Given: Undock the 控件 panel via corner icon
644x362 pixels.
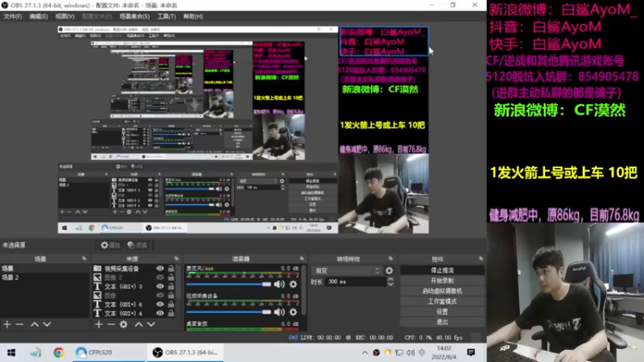Looking at the screenshot, I should pyautogui.click(x=481, y=259).
